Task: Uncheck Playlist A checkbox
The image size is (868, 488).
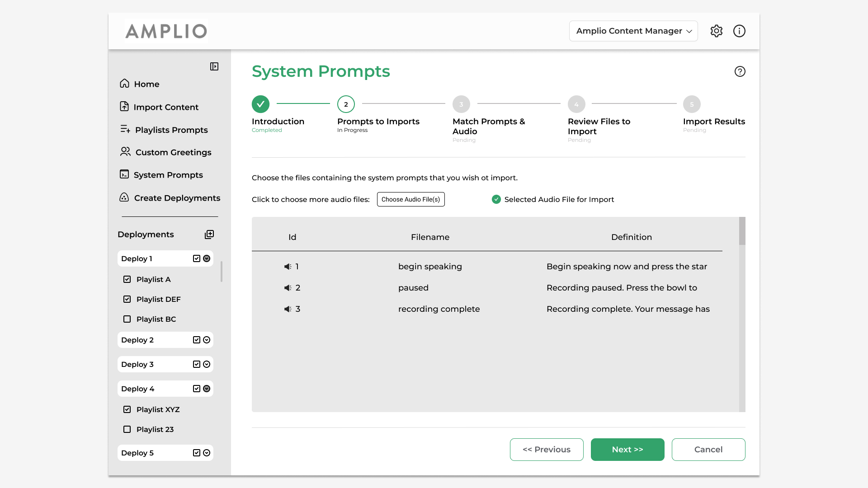Action: point(127,279)
